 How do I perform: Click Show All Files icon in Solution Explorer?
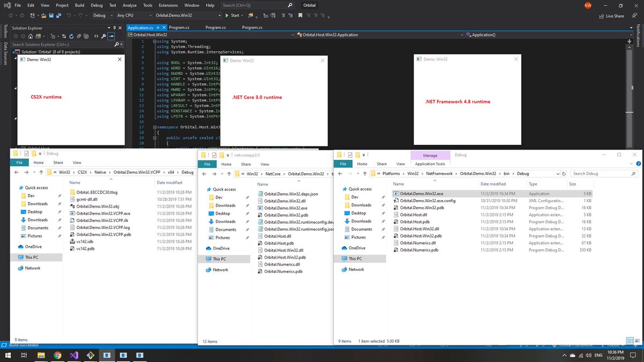[86, 36]
